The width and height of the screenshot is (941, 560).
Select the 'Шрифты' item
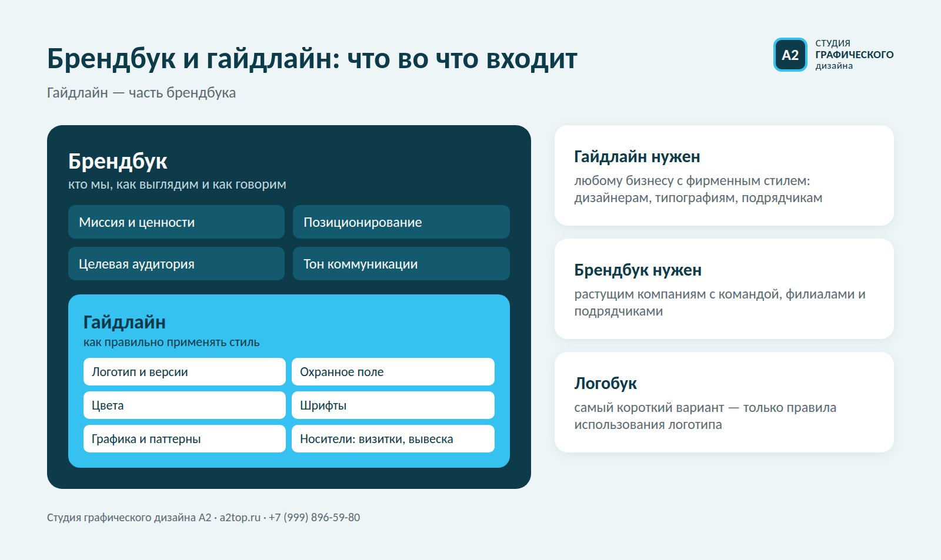coord(393,405)
